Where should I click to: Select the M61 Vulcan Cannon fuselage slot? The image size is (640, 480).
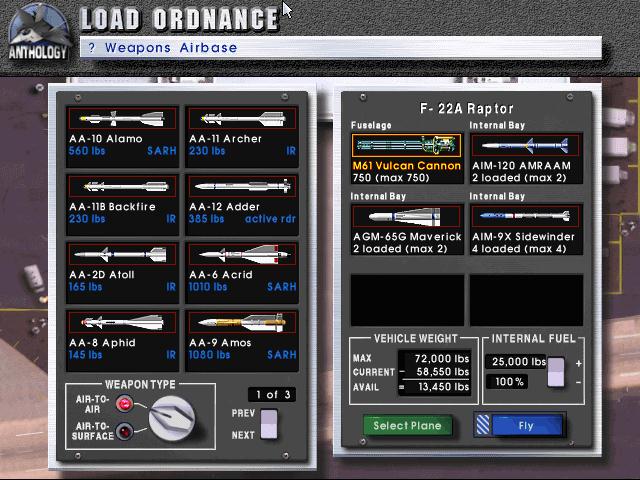tap(407, 158)
